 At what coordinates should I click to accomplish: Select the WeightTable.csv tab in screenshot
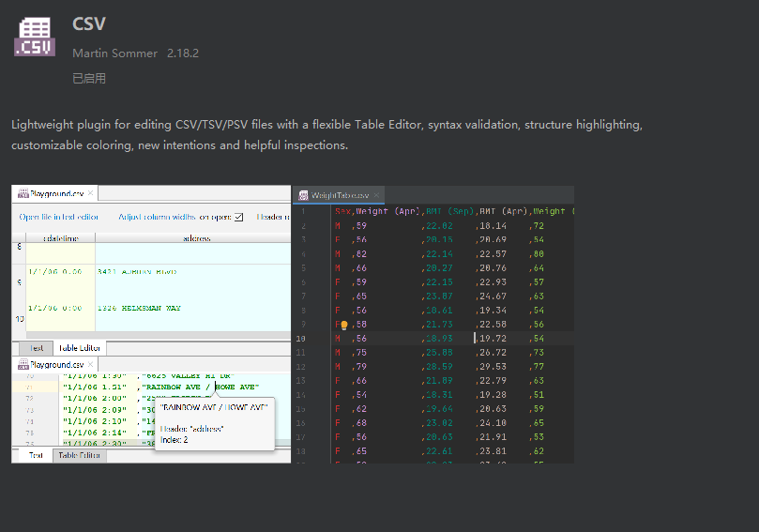point(339,195)
